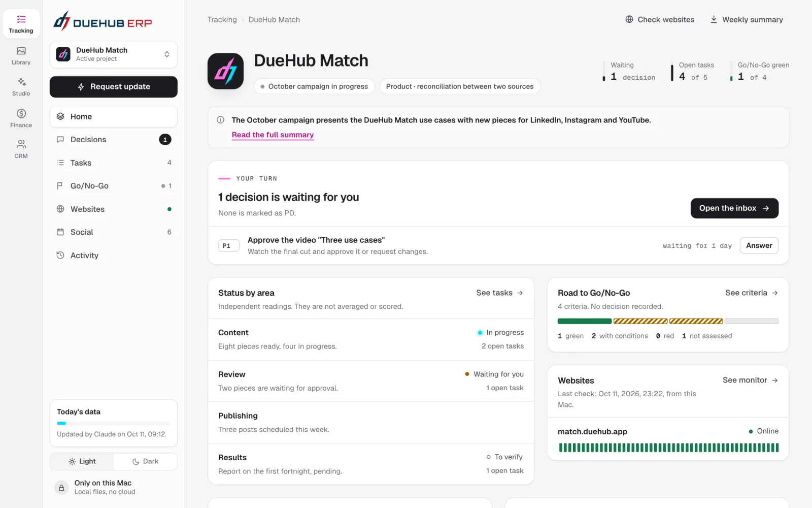Screen dimensions: 812x508
Task: Click the In progress status on Content
Action: point(500,332)
